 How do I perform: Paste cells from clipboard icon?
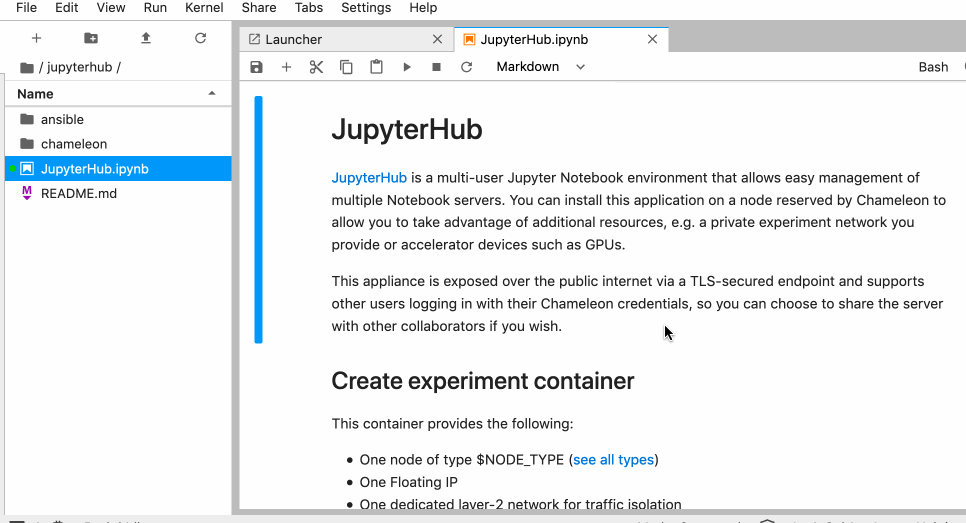(x=376, y=67)
